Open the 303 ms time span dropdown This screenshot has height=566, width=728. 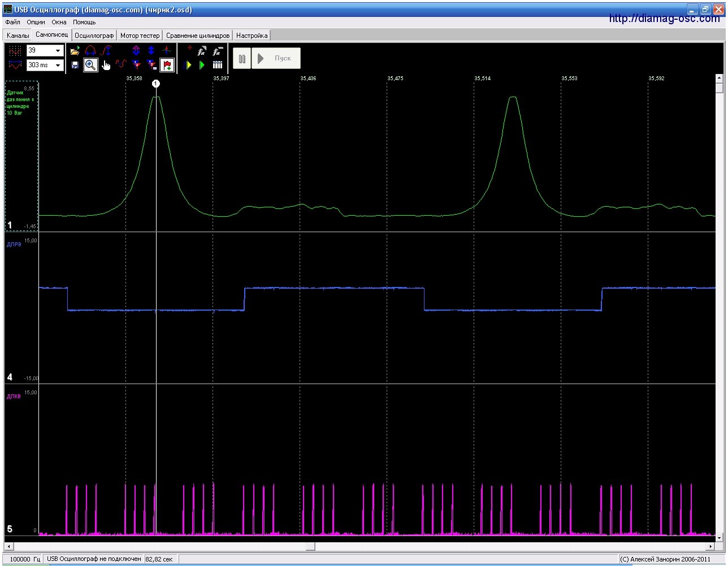(58, 65)
